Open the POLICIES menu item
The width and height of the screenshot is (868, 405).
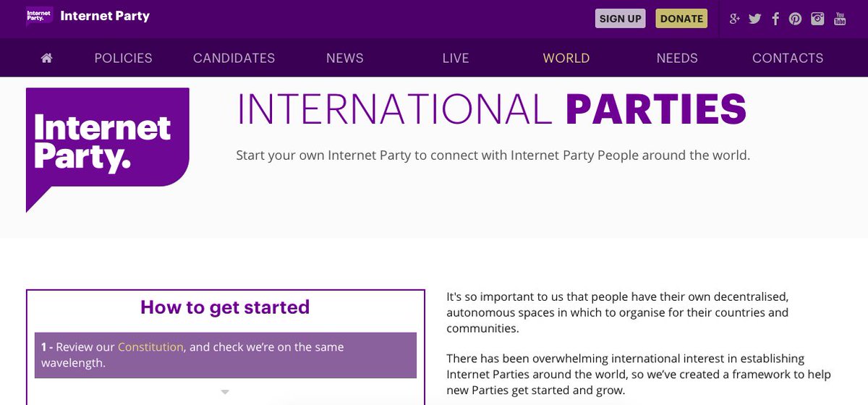124,58
